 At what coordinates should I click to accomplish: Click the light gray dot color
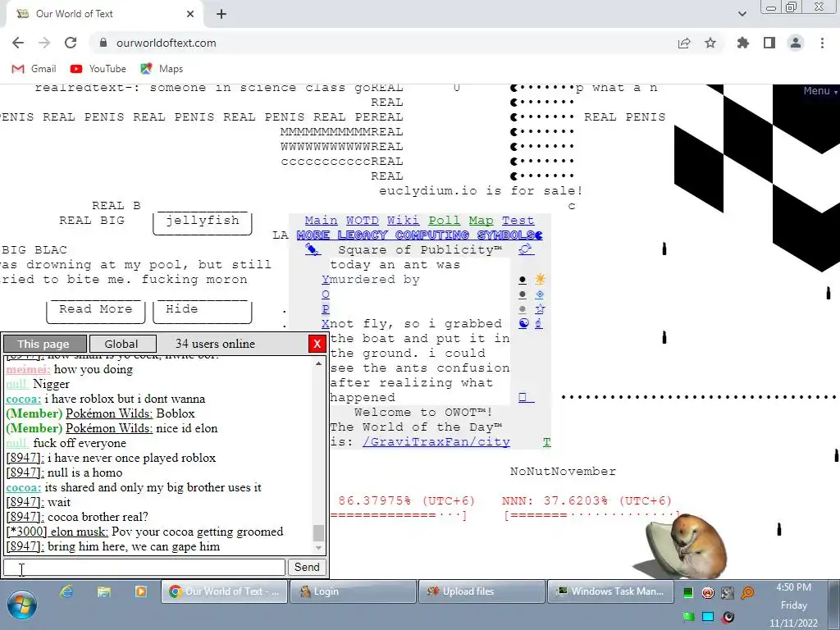click(523, 309)
